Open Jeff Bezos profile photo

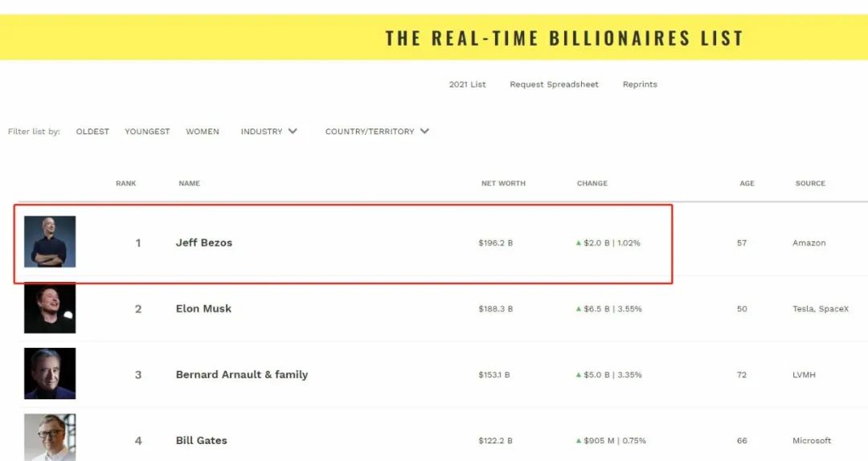[50, 242]
